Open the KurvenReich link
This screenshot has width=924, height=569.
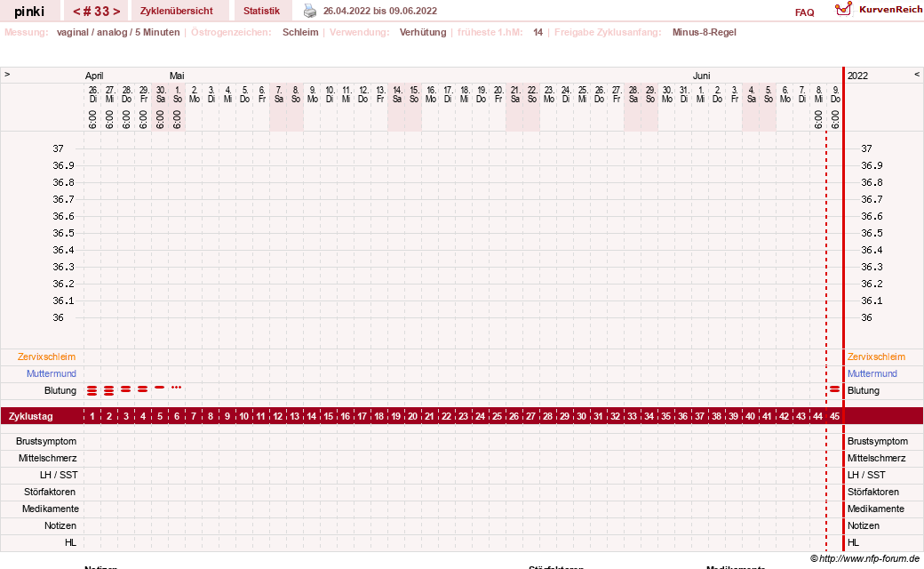coord(890,10)
